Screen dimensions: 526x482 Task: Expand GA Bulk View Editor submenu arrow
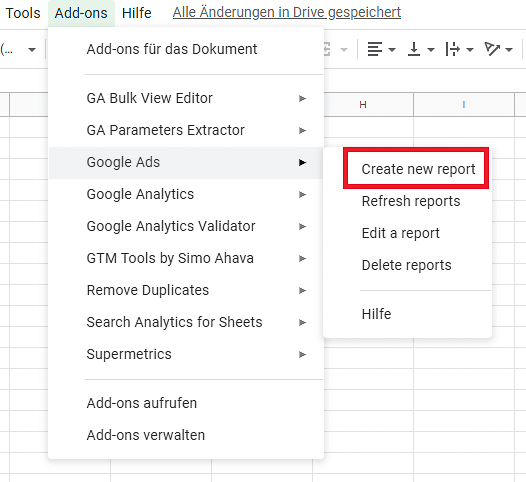[x=302, y=99]
